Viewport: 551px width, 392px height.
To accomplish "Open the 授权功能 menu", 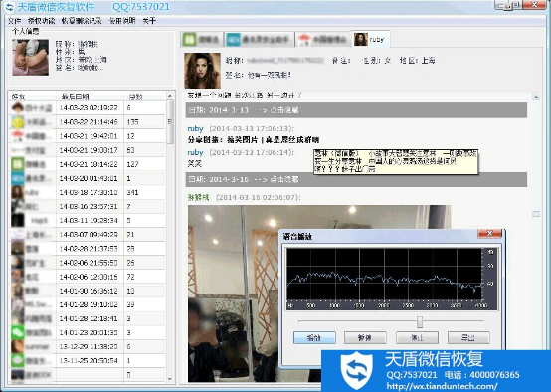I will tap(41, 21).
